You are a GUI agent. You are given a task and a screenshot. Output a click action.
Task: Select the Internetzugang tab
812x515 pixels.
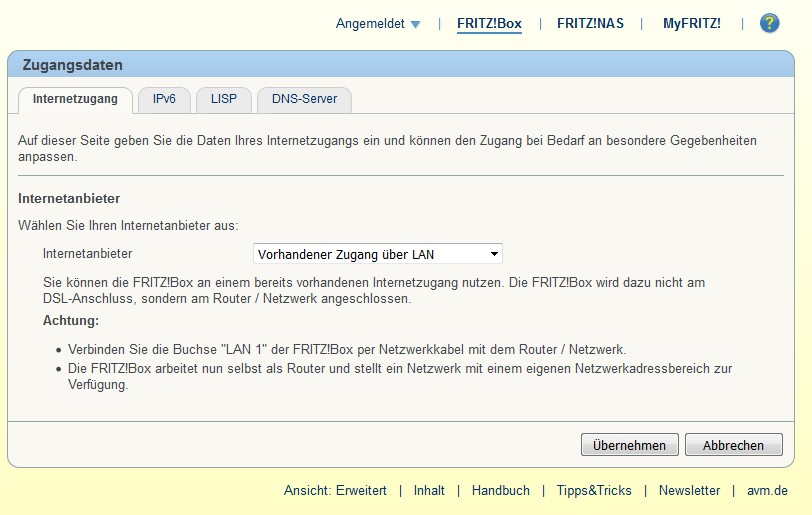pos(75,99)
